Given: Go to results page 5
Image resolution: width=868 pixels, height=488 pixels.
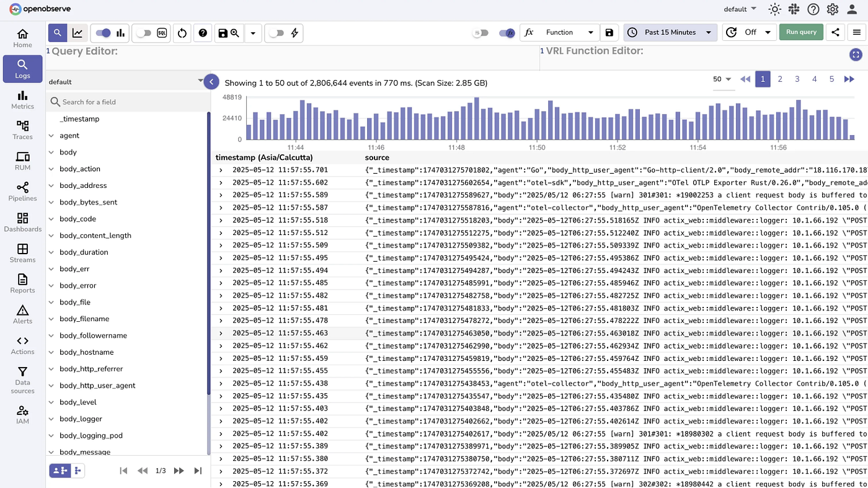Looking at the screenshot, I should pyautogui.click(x=832, y=79).
